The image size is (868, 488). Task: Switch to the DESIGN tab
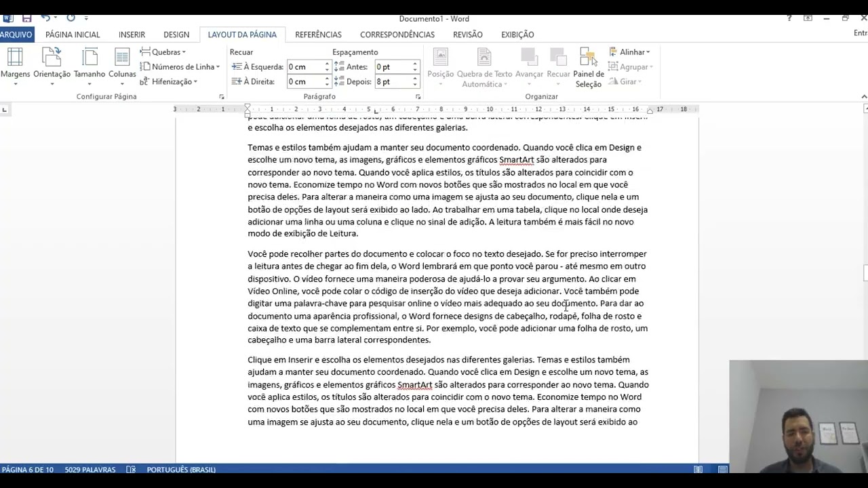point(176,35)
